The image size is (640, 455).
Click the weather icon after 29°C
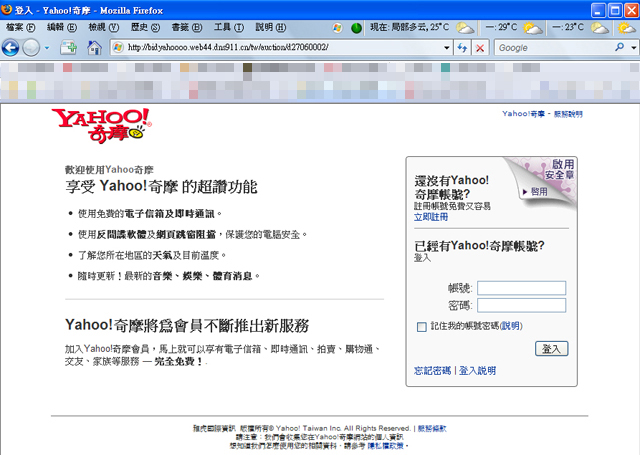[533, 28]
